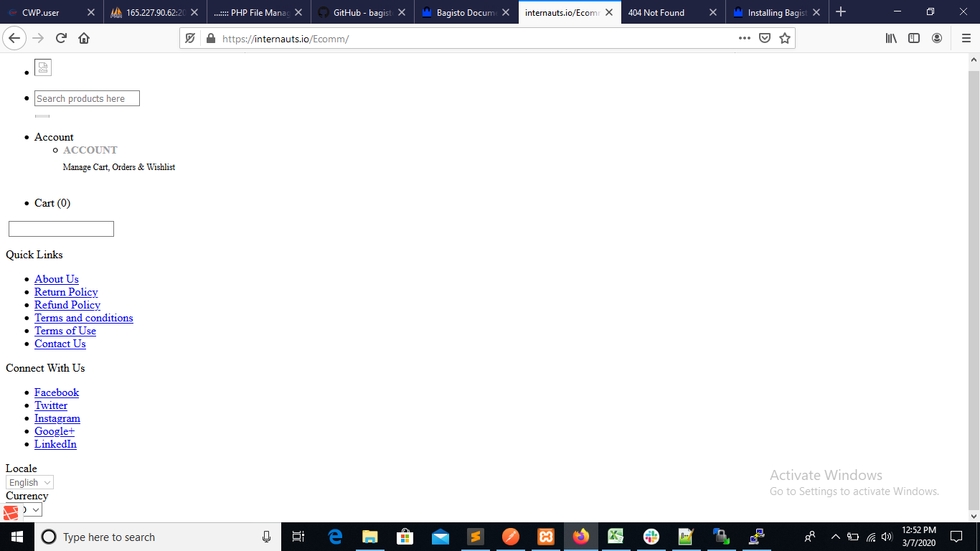Open Terms and conditions link

pos(84,318)
